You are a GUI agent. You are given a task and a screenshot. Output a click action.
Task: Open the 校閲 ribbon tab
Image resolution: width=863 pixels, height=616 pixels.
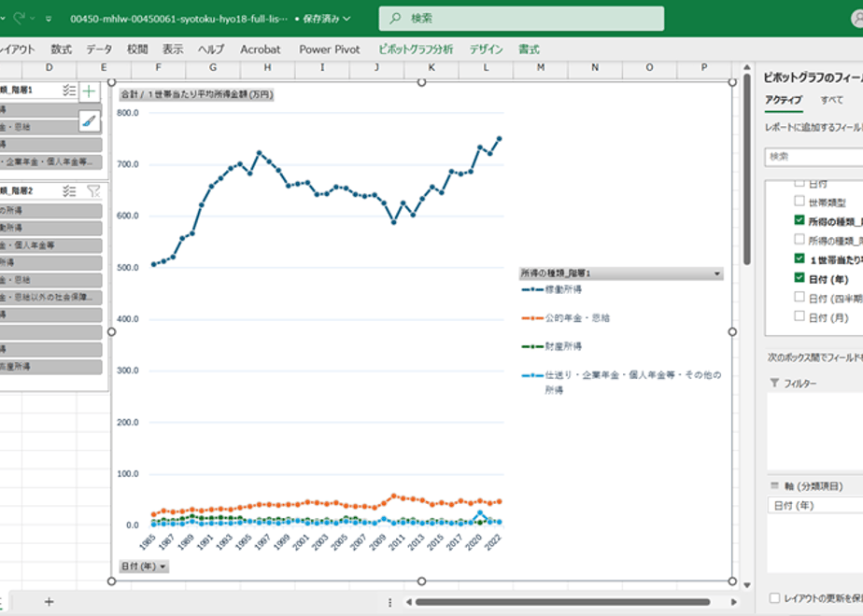pyautogui.click(x=137, y=49)
